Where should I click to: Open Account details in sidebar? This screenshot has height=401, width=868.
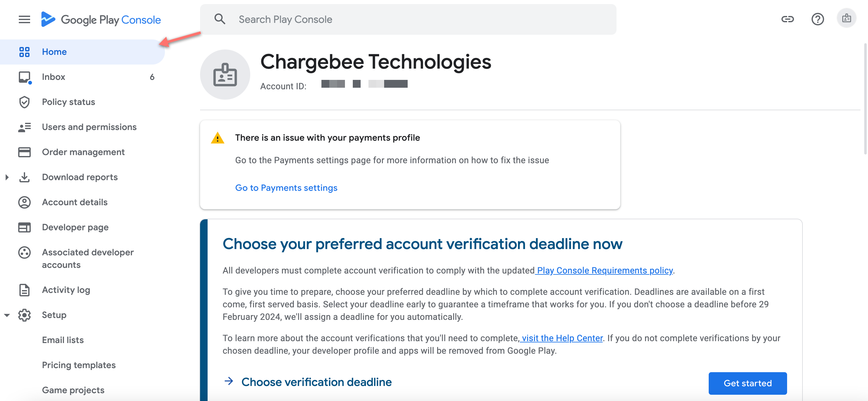click(x=74, y=202)
